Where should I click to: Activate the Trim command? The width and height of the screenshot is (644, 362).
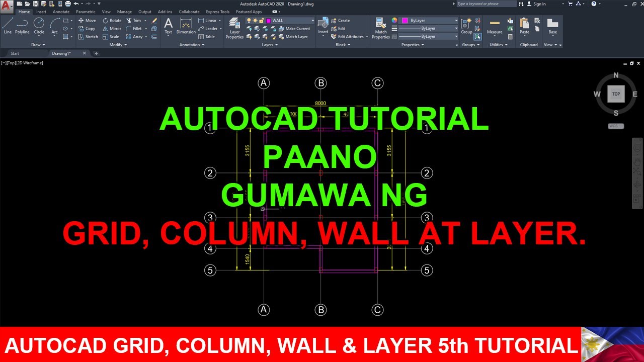(x=133, y=21)
